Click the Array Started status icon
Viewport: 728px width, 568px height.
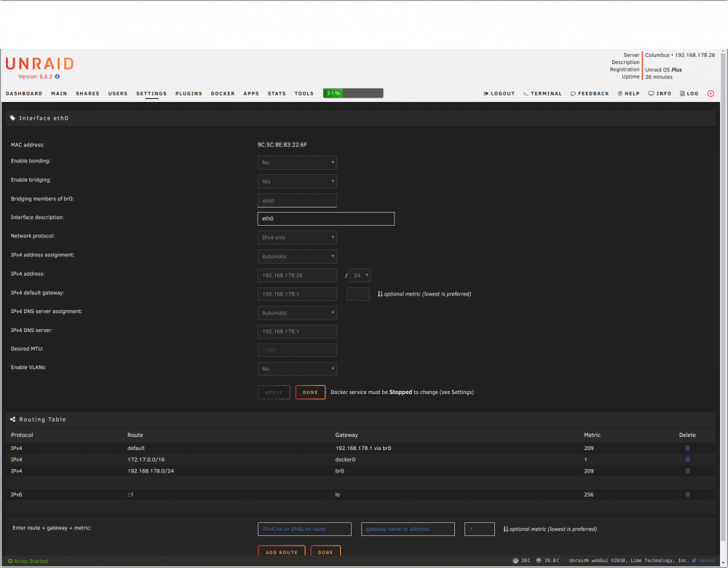click(10, 561)
